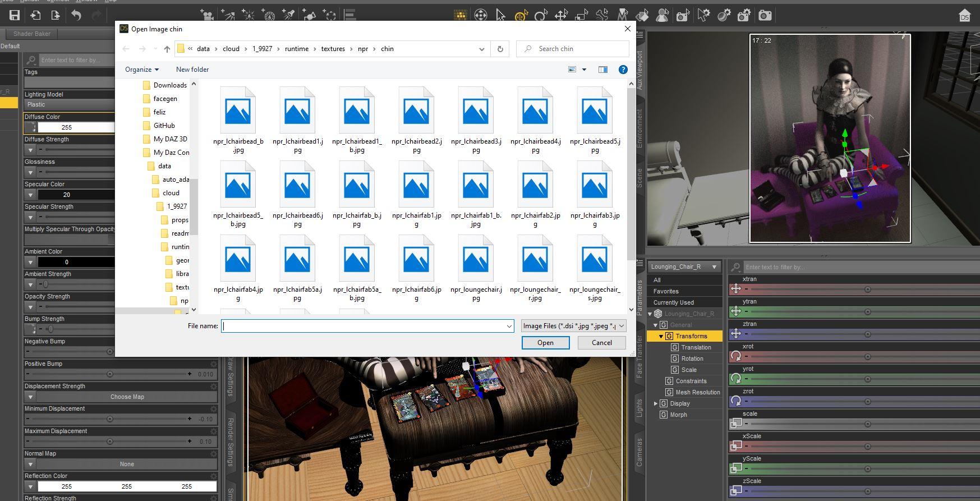Expand the Display group in tree
The image size is (980, 501).
[656, 403]
